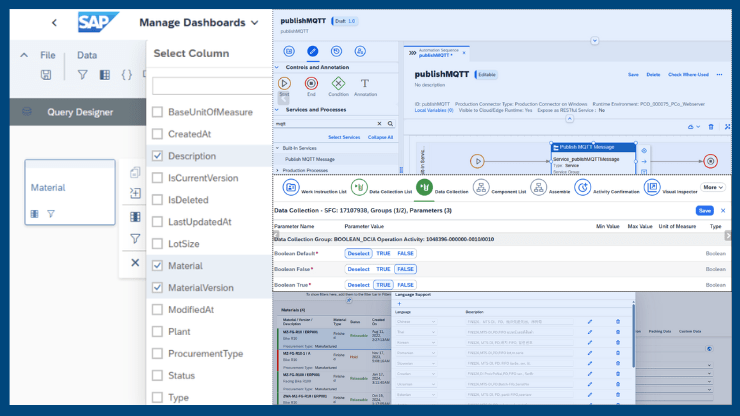
Task: Click the columns grid icon under Data
Action: [x=105, y=75]
